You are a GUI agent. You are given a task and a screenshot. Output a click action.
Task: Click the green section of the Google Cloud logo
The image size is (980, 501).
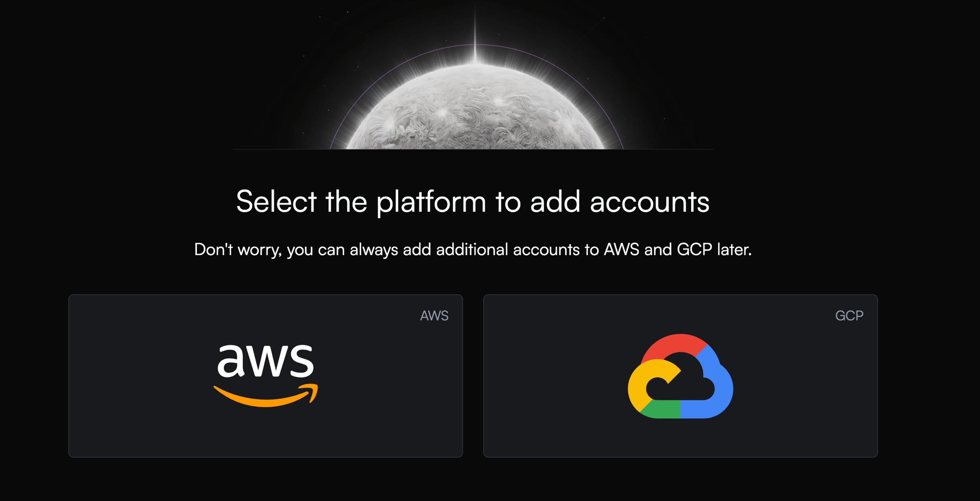pyautogui.click(x=661, y=410)
